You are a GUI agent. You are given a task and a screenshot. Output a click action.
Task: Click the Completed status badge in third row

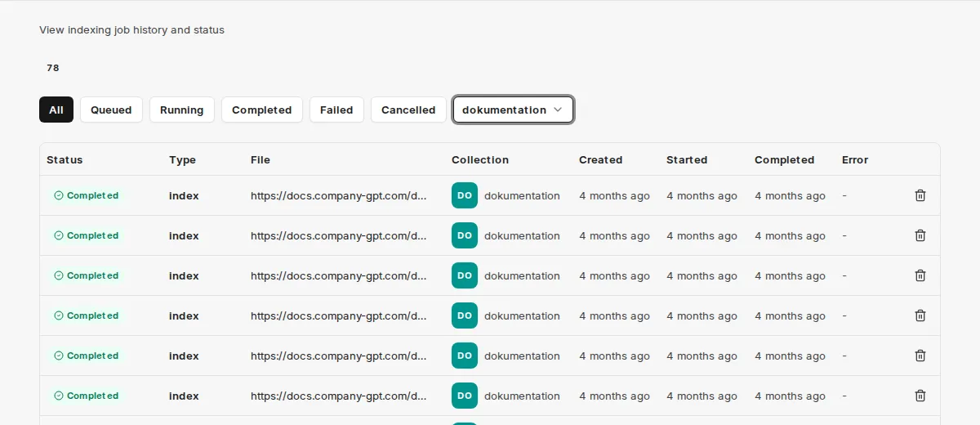(86, 275)
